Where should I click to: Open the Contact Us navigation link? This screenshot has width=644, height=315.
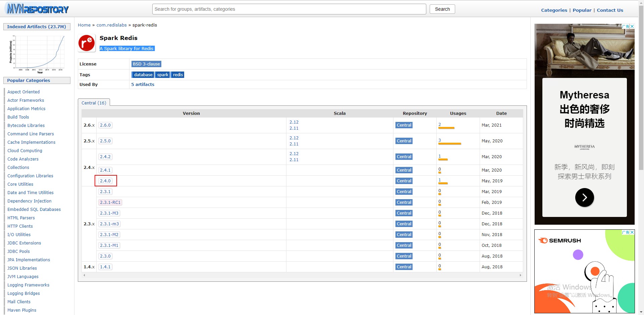pyautogui.click(x=610, y=10)
